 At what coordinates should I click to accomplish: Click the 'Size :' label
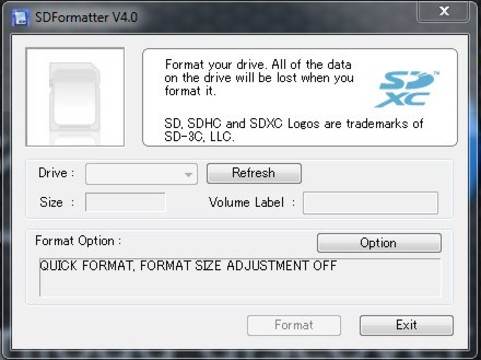[x=57, y=202]
